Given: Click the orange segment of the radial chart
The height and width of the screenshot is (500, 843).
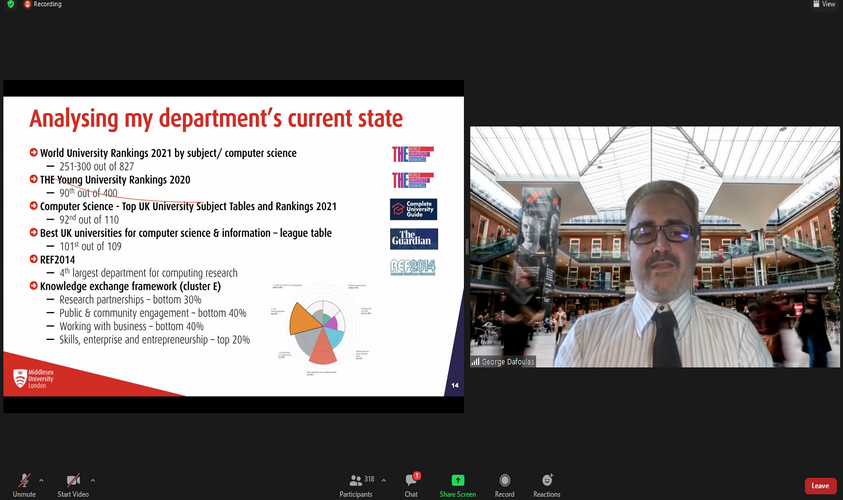Looking at the screenshot, I should coord(301,316).
